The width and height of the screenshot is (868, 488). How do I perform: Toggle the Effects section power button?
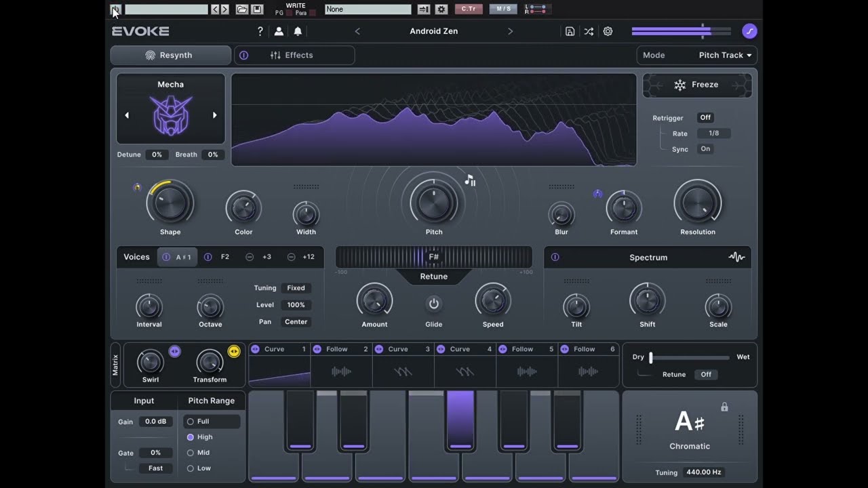tap(243, 56)
